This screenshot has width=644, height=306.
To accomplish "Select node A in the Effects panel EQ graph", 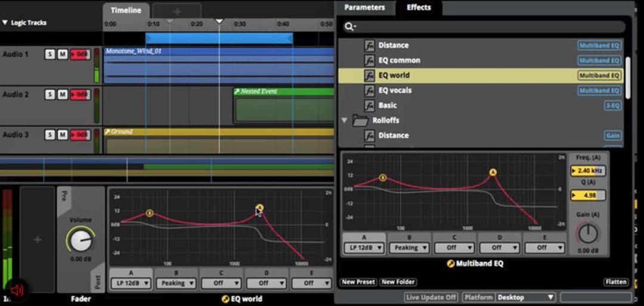I will pos(493,172).
